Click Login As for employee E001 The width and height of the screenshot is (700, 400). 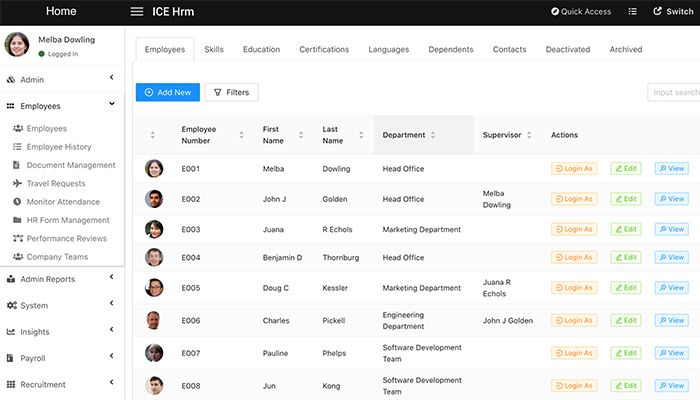click(574, 169)
